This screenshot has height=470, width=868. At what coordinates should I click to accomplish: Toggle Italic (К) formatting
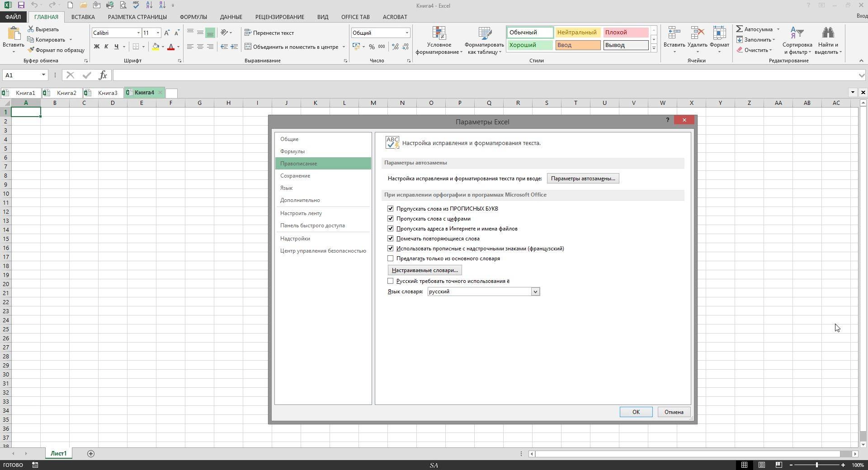click(x=106, y=47)
